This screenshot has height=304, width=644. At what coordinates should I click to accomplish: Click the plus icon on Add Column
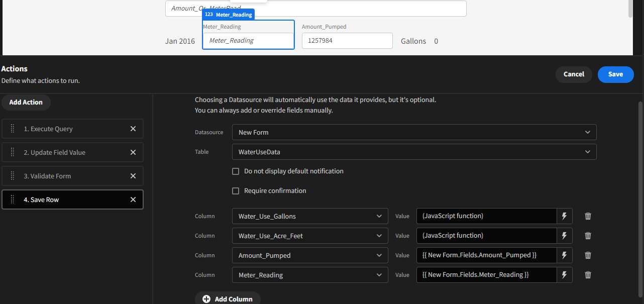[206, 299]
